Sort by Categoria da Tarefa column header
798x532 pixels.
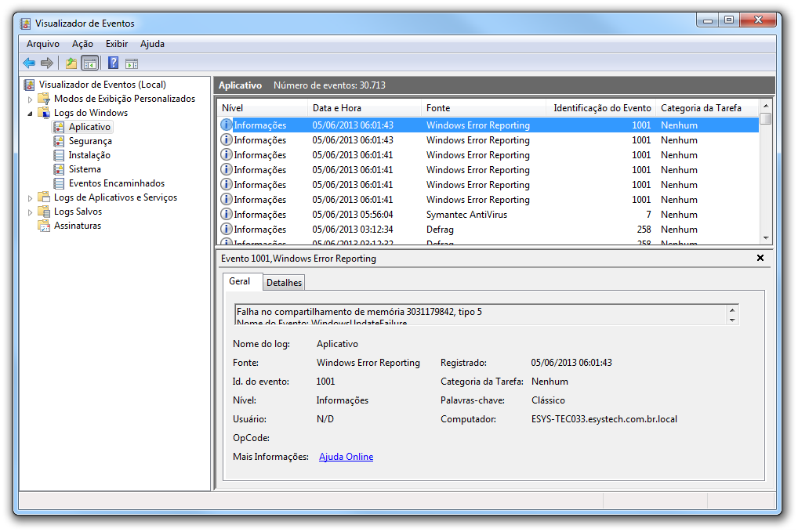[707, 108]
